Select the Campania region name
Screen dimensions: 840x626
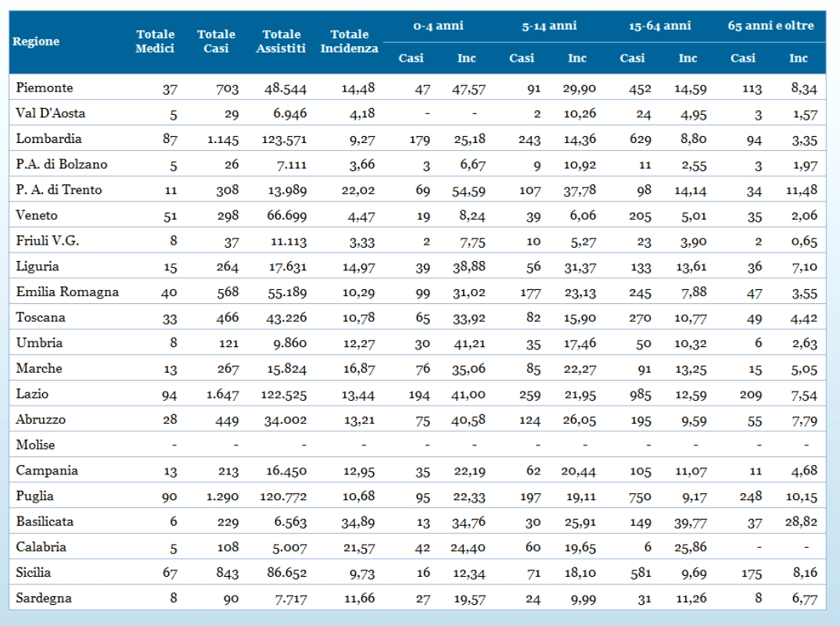click(x=47, y=470)
